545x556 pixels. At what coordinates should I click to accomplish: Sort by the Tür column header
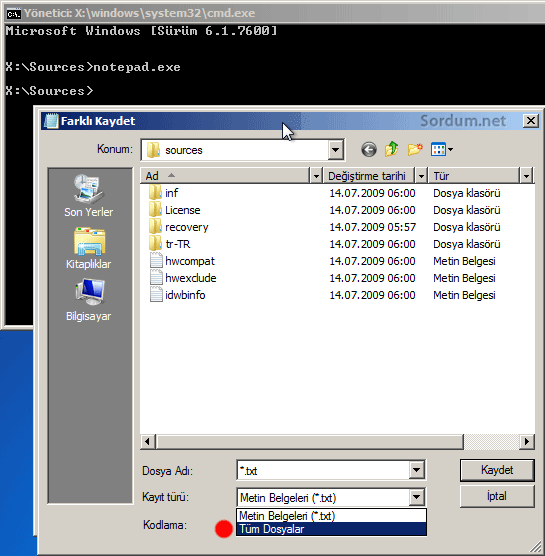pyautogui.click(x=474, y=176)
